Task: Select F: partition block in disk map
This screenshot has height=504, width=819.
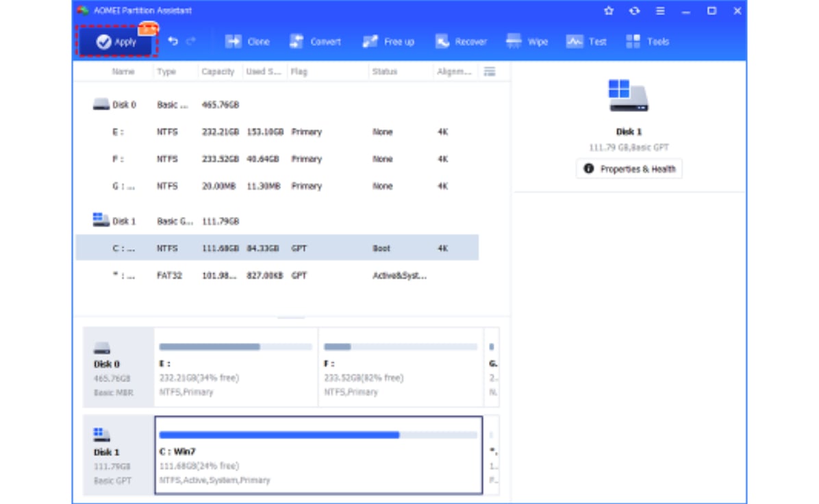Action: [401, 367]
